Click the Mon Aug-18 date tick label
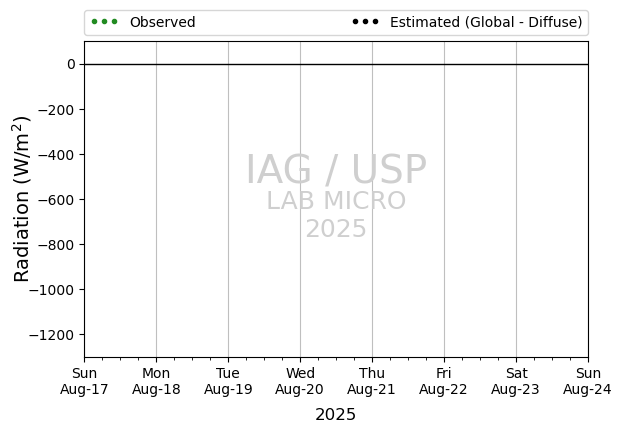Image resolution: width=622 pixels, height=433 pixels. point(156,381)
